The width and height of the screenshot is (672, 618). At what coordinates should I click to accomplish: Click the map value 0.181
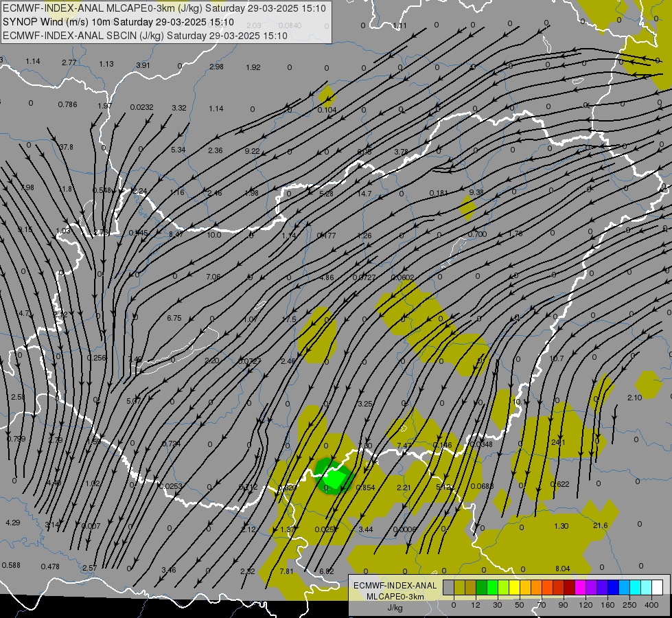click(439, 194)
